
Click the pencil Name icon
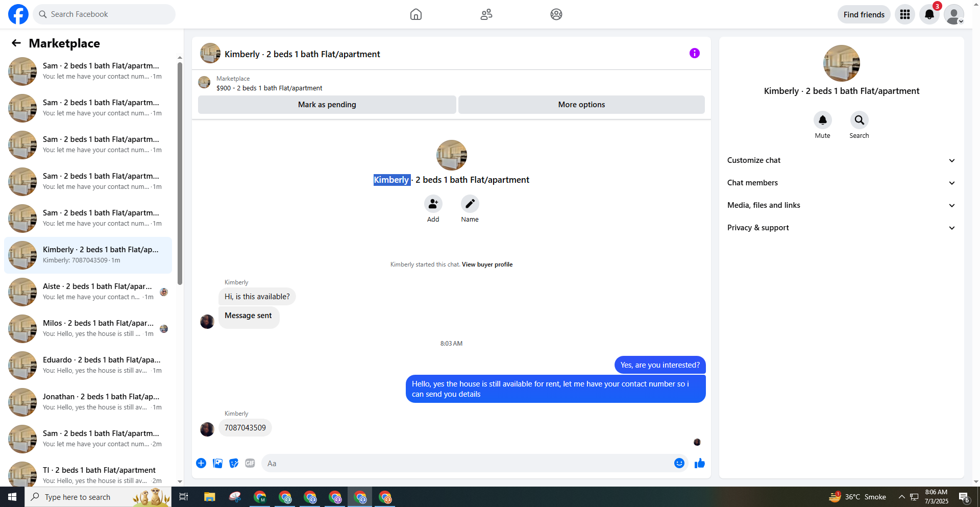(x=470, y=204)
